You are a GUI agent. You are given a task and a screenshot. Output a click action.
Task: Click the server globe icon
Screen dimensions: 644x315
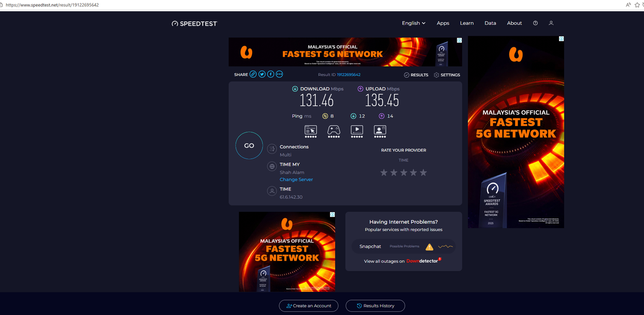(x=272, y=166)
